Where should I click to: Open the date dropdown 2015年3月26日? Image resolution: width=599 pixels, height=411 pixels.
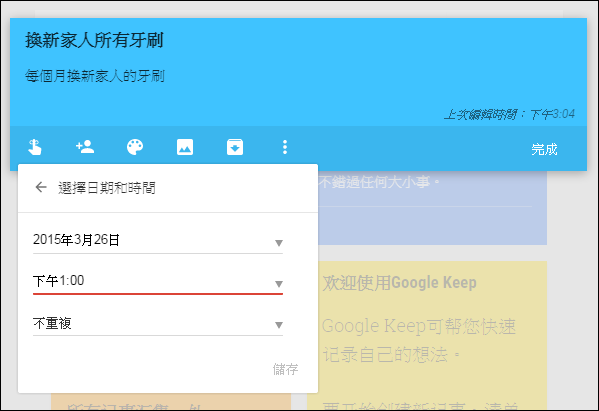(158, 241)
